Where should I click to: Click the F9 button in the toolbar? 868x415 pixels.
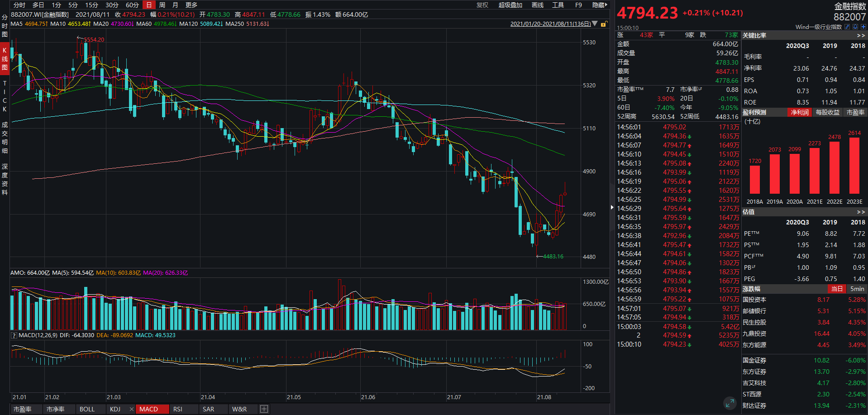click(578, 5)
